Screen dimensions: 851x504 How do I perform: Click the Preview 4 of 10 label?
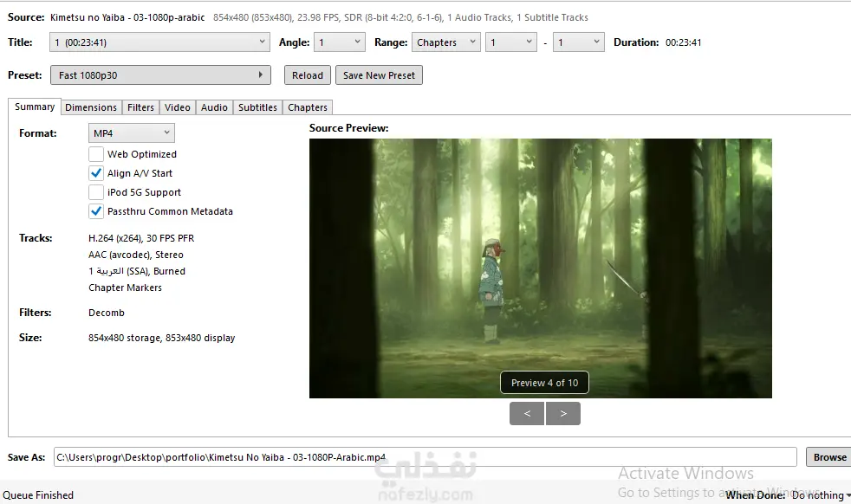pyautogui.click(x=544, y=383)
